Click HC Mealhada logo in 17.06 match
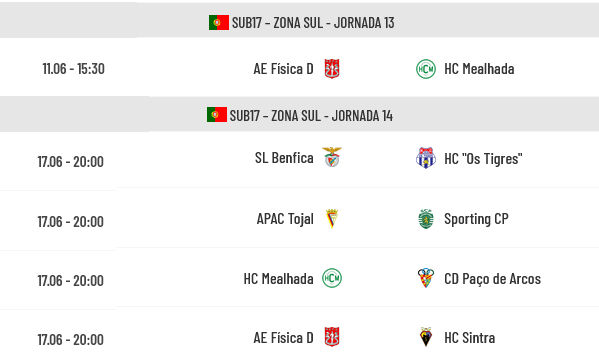Image resolution: width=599 pixels, height=362 pixels. pyautogui.click(x=332, y=278)
